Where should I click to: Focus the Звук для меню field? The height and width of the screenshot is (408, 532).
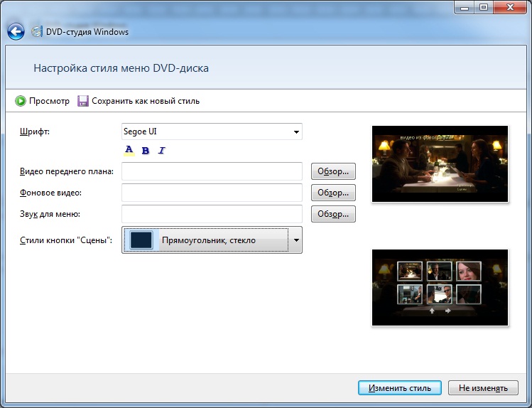[212, 214]
